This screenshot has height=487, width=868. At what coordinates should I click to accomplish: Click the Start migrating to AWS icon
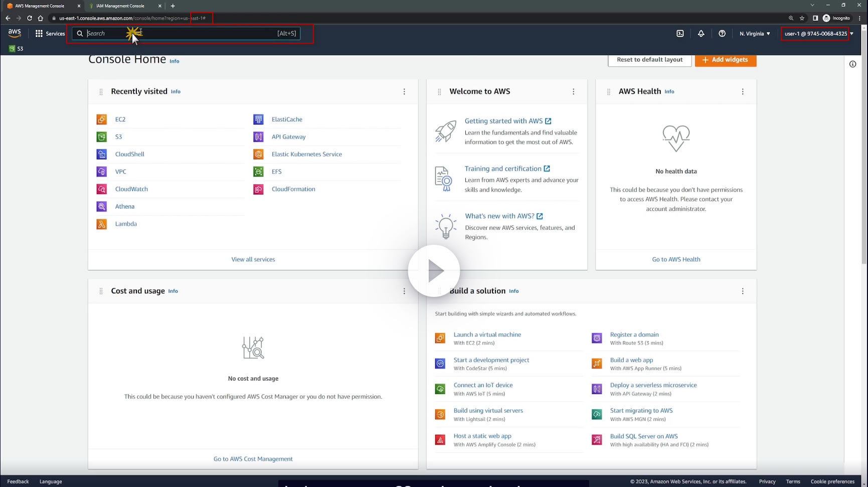[x=597, y=414]
